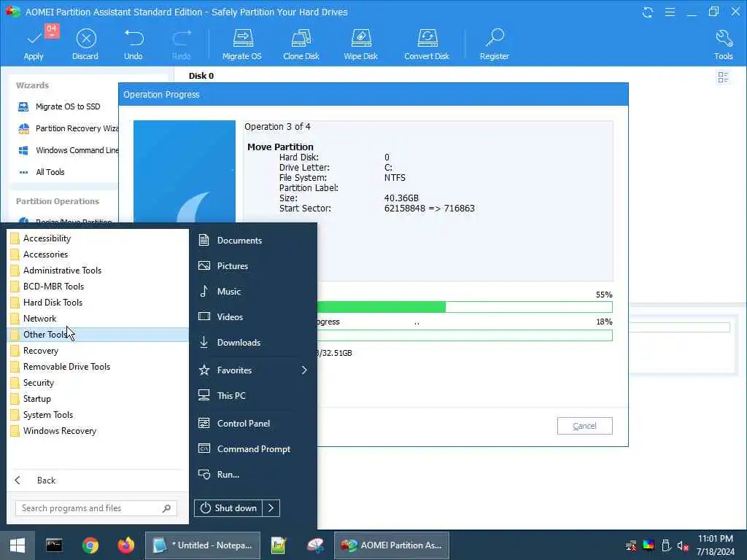Image resolution: width=747 pixels, height=560 pixels.
Task: Click the Apply toolbar icon
Action: 34,43
